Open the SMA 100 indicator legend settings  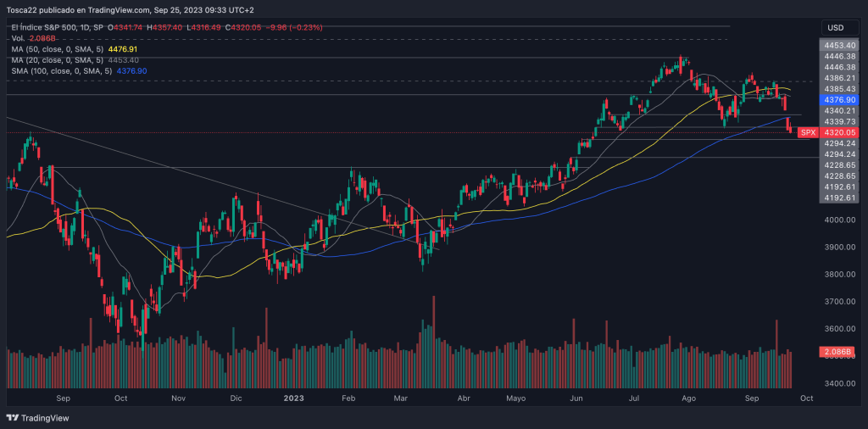click(61, 71)
